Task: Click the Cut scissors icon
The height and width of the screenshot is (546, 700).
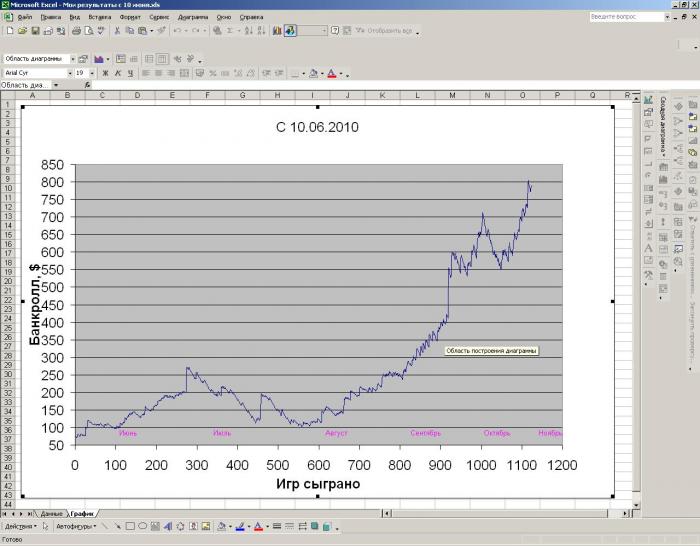Action: (119, 31)
